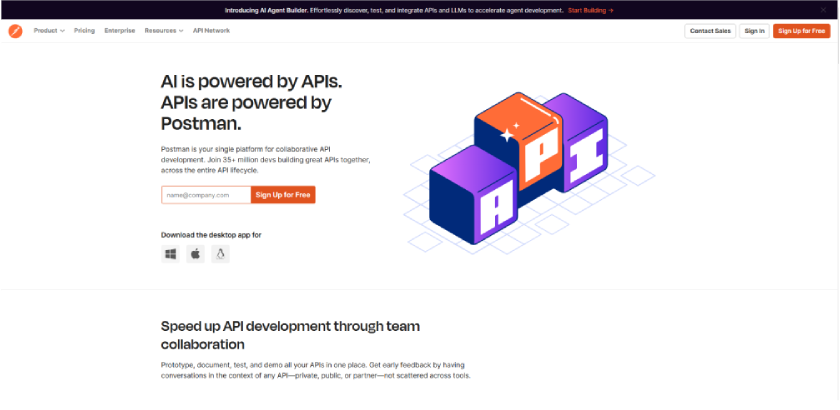Image resolution: width=840 pixels, height=410 pixels.
Task: Click the Postman logo icon
Action: (x=16, y=31)
